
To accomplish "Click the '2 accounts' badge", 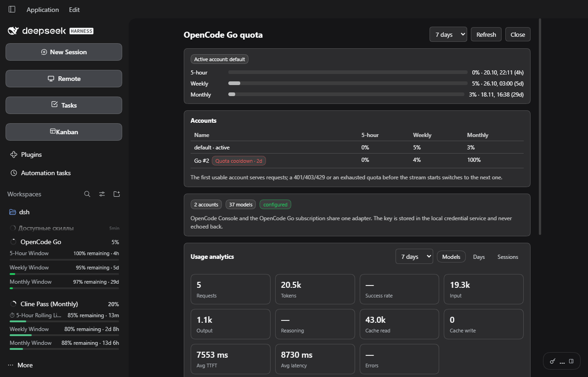I will tap(206, 205).
